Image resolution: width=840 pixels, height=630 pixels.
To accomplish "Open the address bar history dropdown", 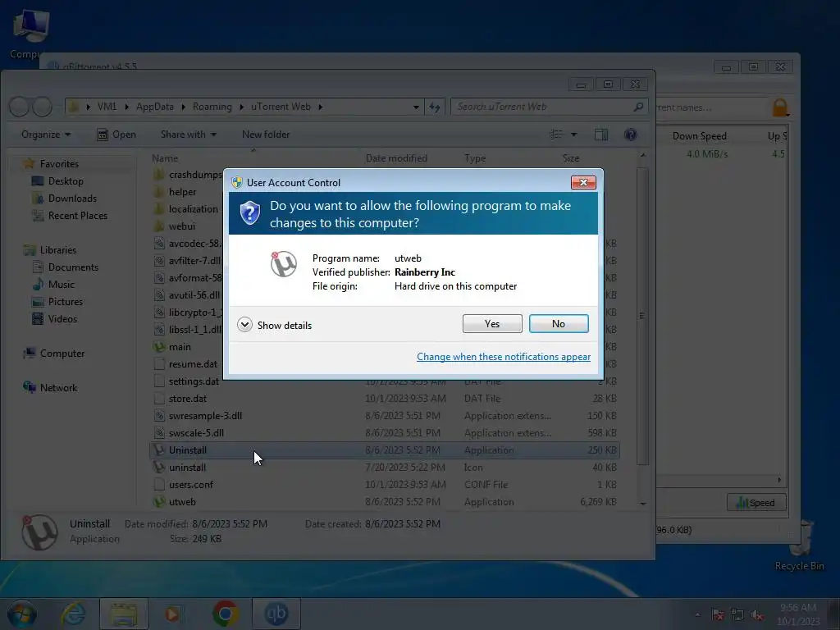I will pyautogui.click(x=416, y=107).
